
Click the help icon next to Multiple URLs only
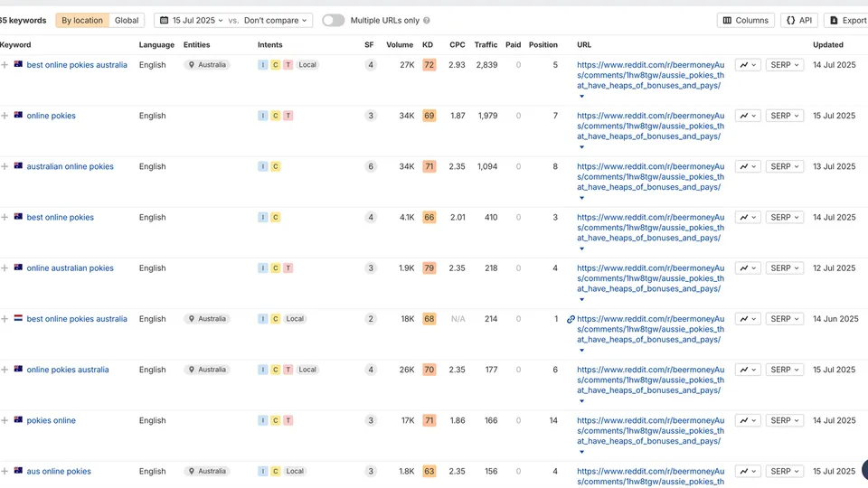point(426,21)
